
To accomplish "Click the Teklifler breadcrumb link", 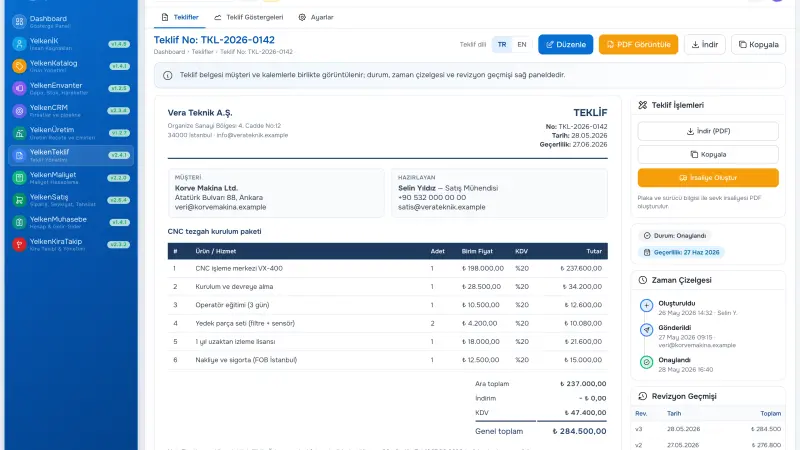I will (203, 52).
